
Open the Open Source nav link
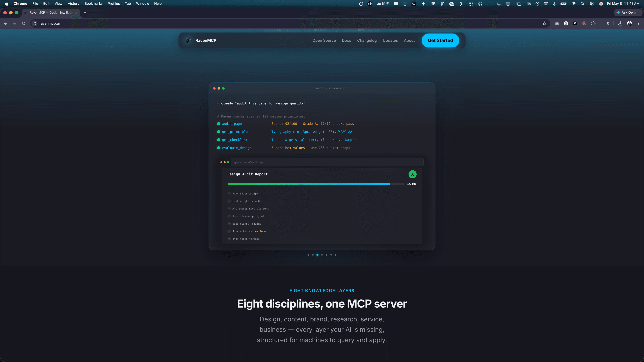pyautogui.click(x=324, y=40)
